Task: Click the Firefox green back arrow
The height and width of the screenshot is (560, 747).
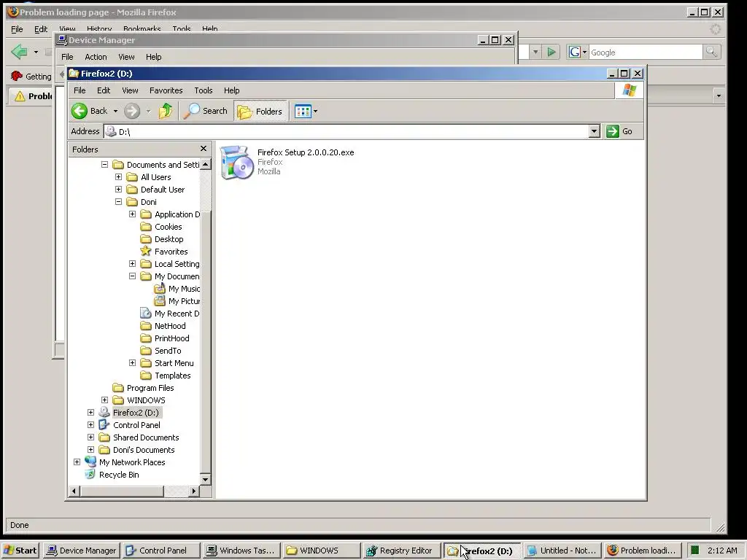Action: tap(19, 52)
